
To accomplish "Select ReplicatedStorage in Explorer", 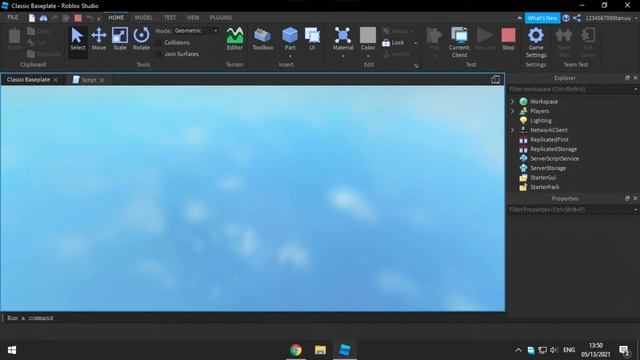I will point(553,149).
